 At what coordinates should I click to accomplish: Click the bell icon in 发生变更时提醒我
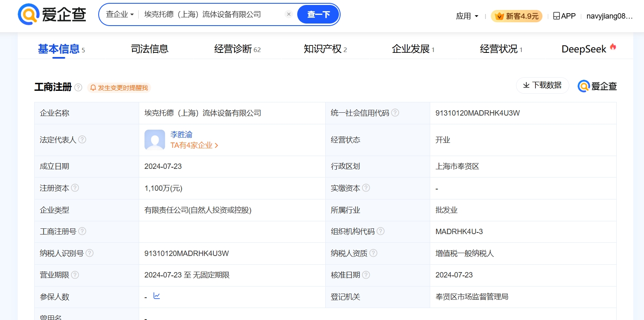pyautogui.click(x=93, y=88)
